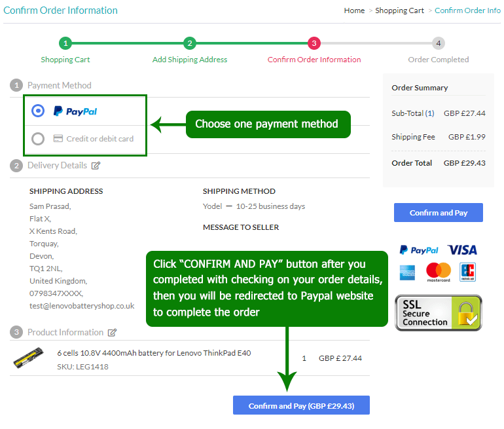Image resolution: width=504 pixels, height=429 pixels.
Task: Click the American Express card icon
Action: point(409,272)
